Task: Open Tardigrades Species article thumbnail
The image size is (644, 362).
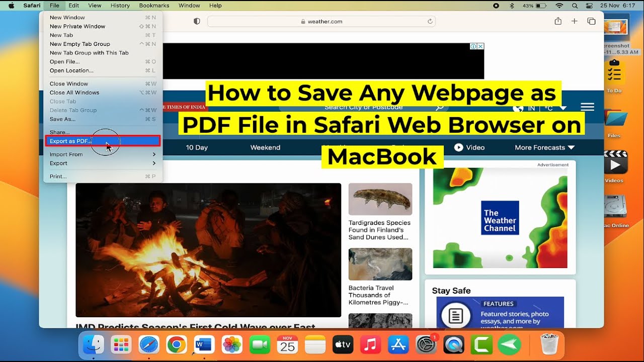Action: point(380,199)
